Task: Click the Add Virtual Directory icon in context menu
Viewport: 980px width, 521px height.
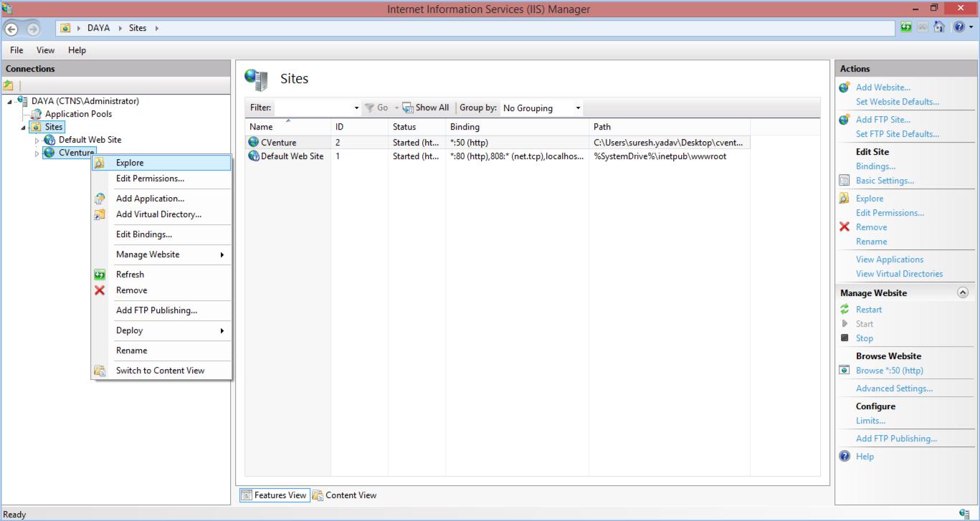Action: coord(100,214)
